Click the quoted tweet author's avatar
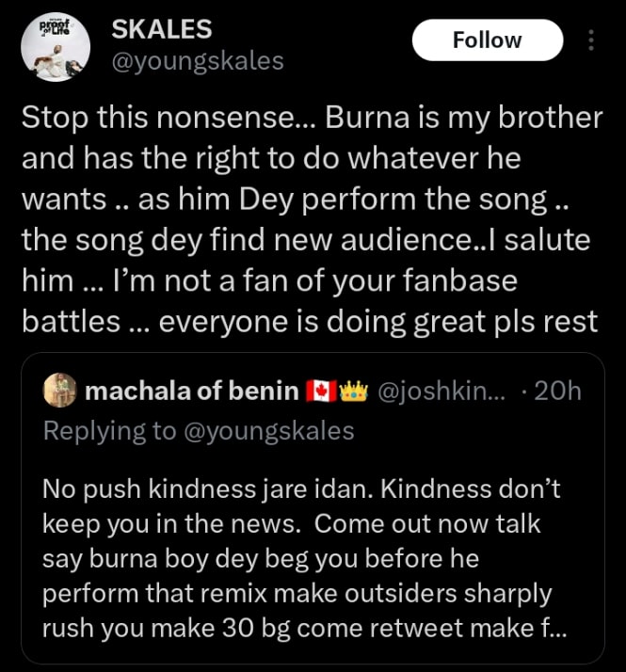This screenshot has height=672, width=626. (x=60, y=391)
